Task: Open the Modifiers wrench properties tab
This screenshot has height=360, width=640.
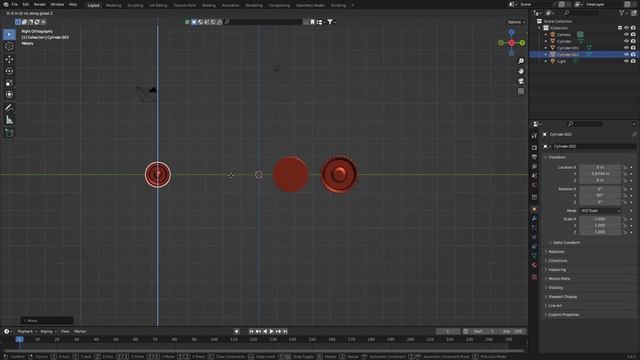Action: pyautogui.click(x=534, y=218)
